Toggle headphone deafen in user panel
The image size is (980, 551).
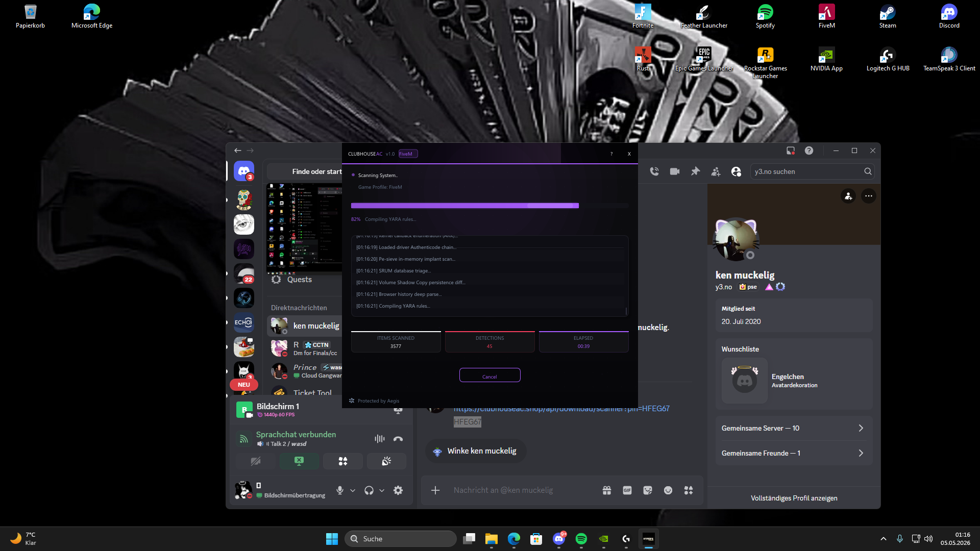[x=369, y=490]
